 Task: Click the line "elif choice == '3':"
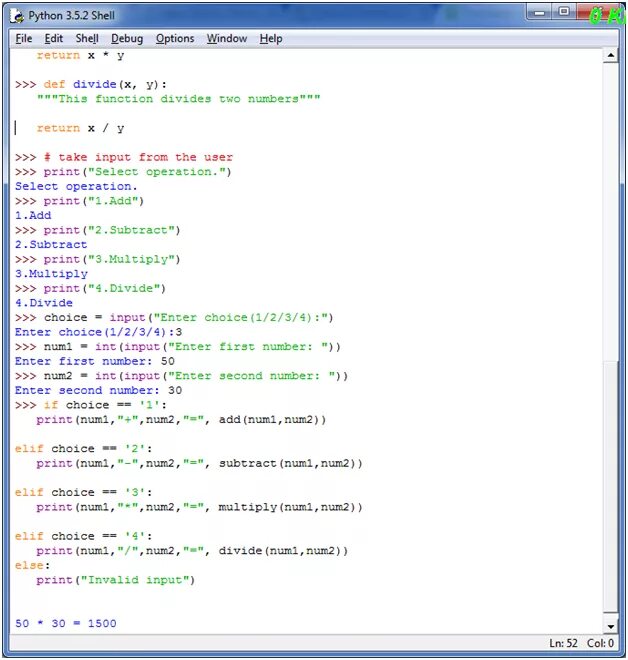[x=83, y=492]
